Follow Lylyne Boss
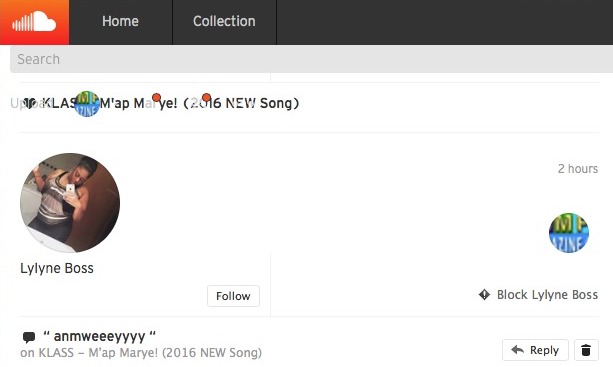 coord(233,296)
